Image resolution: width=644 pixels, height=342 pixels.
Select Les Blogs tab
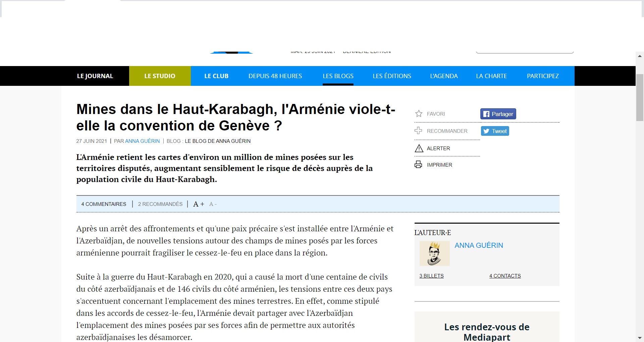[338, 76]
